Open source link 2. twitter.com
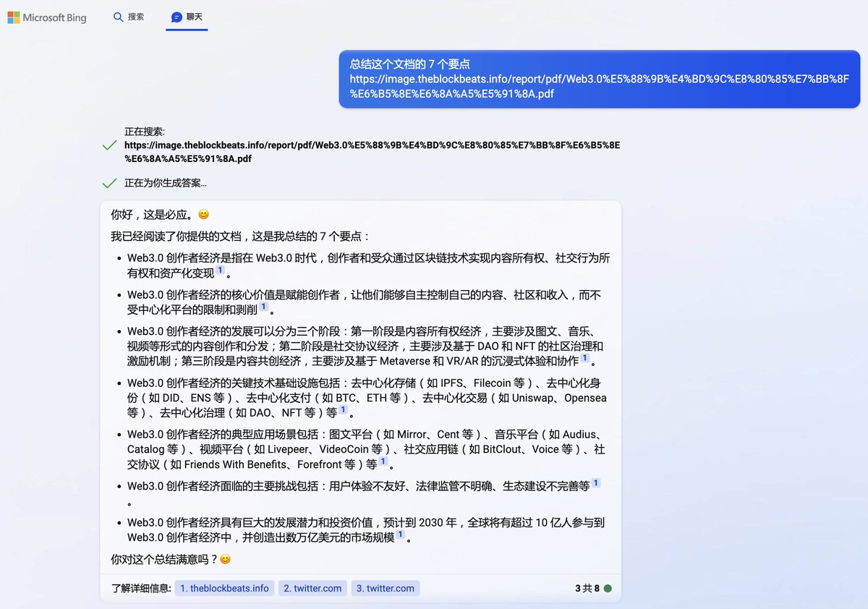The height and width of the screenshot is (609, 868). pos(312,588)
